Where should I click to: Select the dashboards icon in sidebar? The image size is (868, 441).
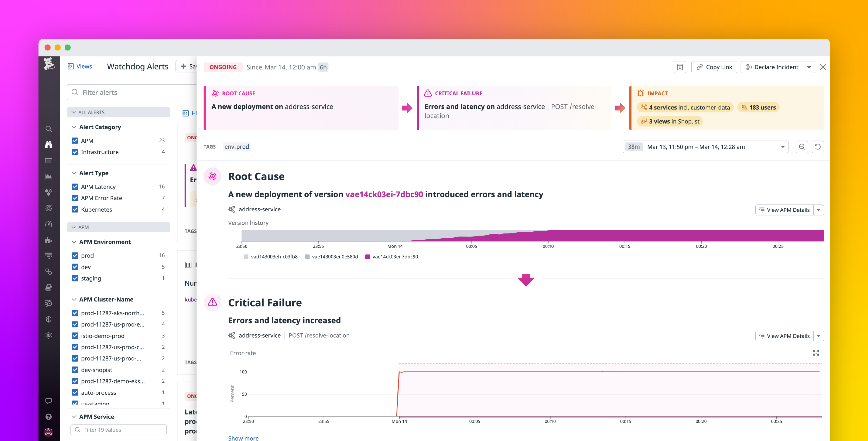click(x=49, y=160)
